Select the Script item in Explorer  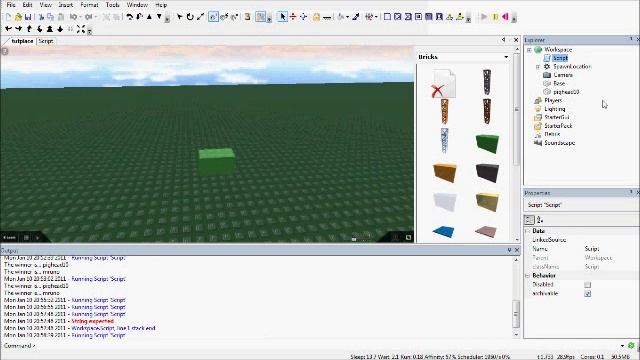(x=560, y=58)
